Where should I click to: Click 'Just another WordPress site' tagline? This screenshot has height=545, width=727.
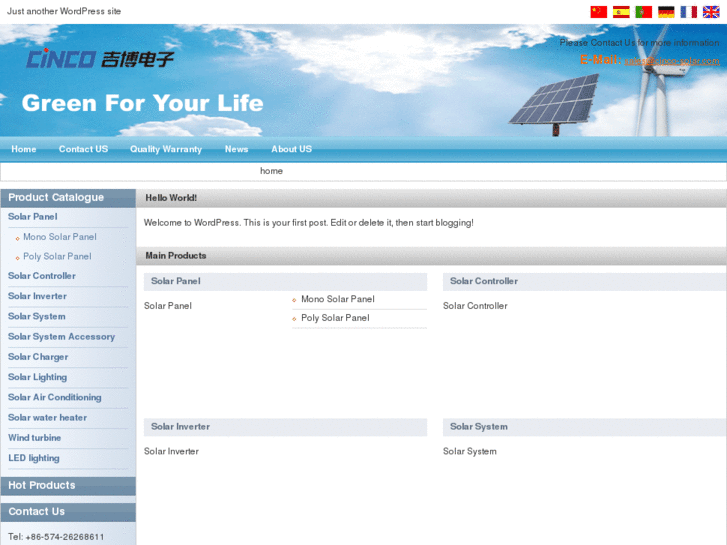coord(64,11)
